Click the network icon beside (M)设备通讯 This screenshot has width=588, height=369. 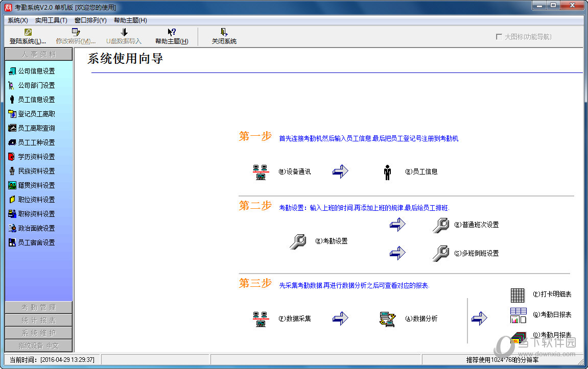click(x=261, y=172)
